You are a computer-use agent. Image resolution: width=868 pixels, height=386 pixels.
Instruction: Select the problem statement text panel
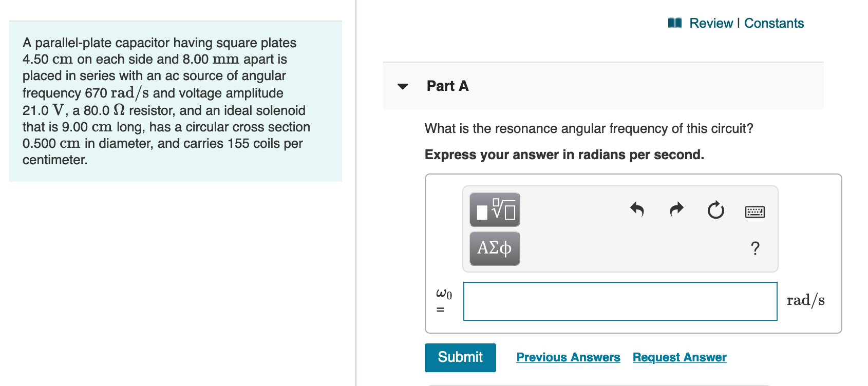click(175, 101)
